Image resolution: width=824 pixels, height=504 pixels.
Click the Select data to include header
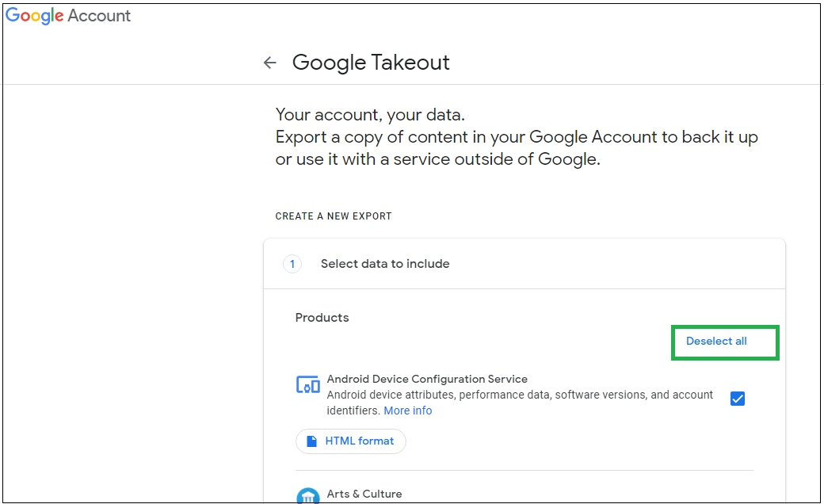[385, 264]
